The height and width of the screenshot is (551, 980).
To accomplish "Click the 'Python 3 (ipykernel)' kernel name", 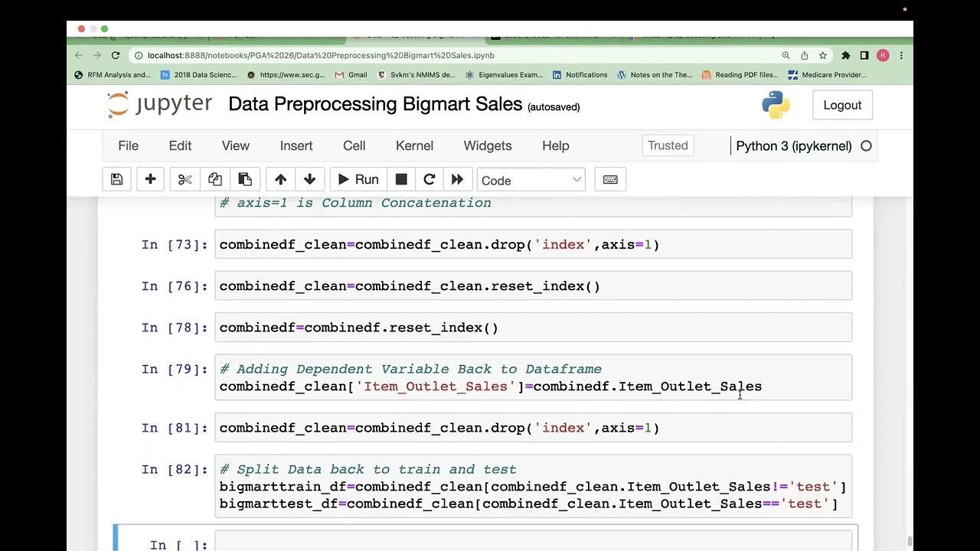I will [793, 145].
